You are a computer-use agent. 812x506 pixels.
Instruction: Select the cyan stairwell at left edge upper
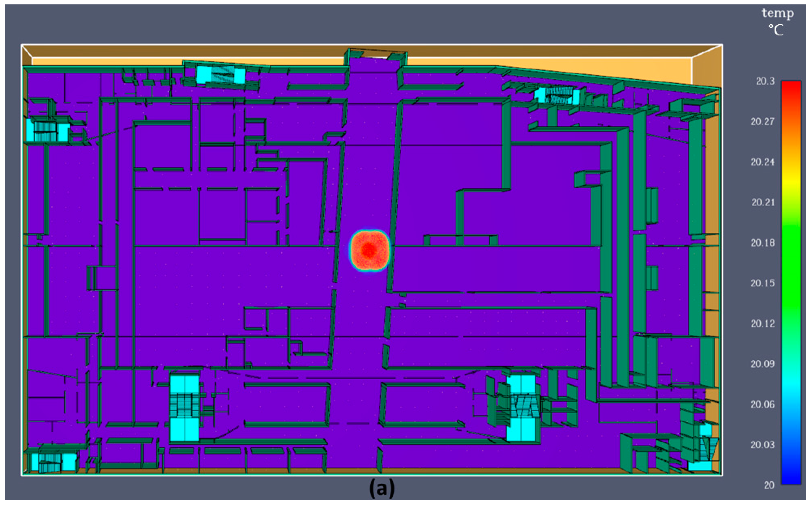[x=48, y=131]
